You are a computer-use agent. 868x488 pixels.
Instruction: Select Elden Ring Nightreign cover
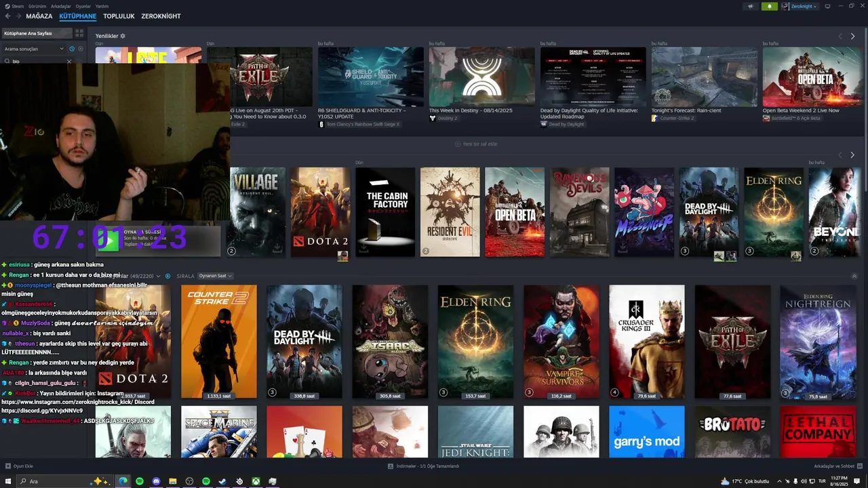(818, 342)
